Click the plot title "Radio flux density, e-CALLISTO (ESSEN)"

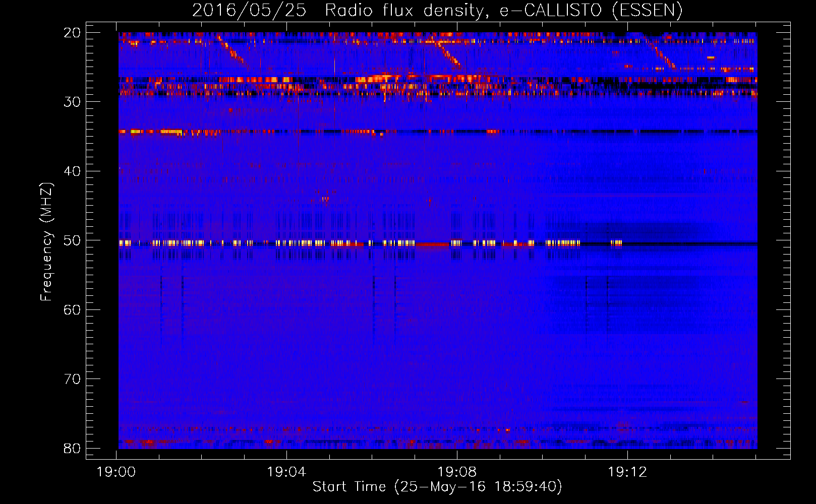tap(503, 11)
